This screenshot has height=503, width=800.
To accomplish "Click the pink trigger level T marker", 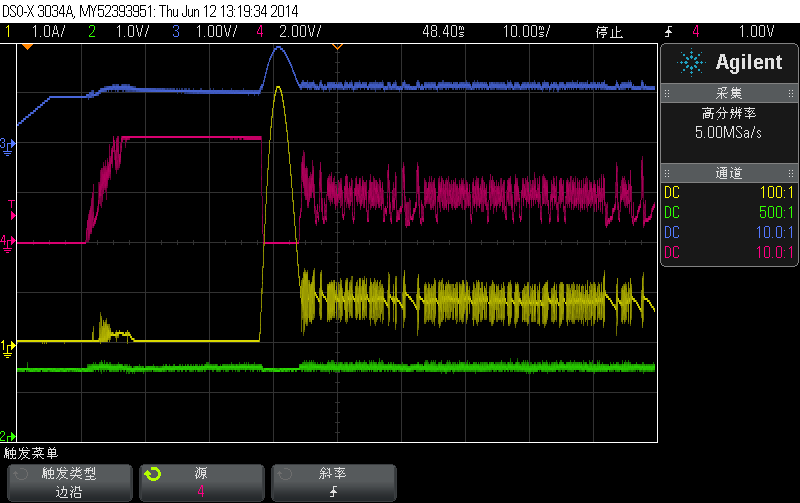I will coord(12,210).
